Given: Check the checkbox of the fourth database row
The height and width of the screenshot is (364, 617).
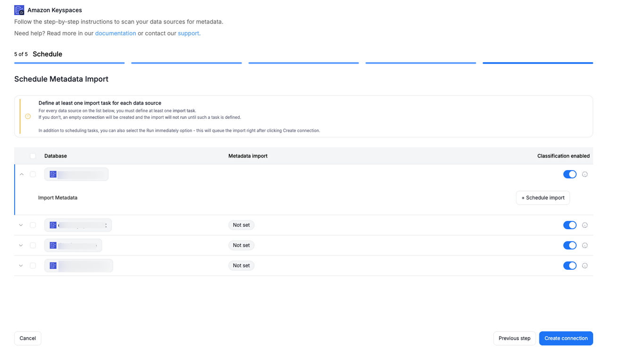Looking at the screenshot, I should [33, 266].
